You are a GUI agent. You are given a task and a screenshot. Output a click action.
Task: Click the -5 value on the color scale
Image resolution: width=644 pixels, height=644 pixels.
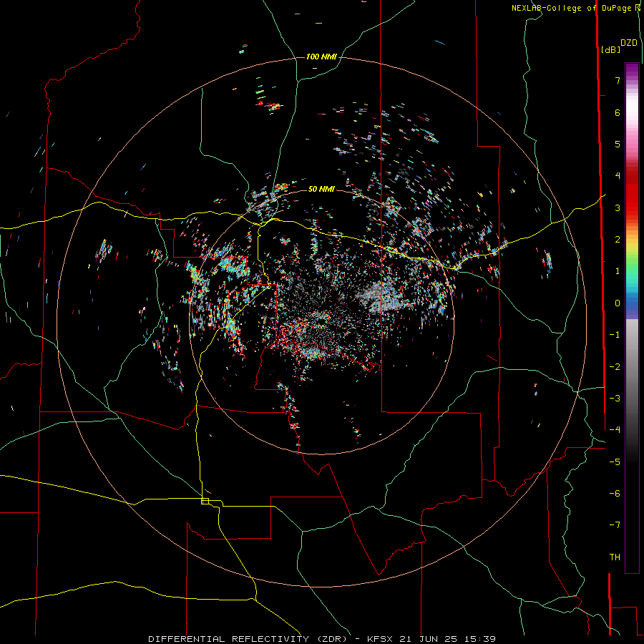(615, 462)
